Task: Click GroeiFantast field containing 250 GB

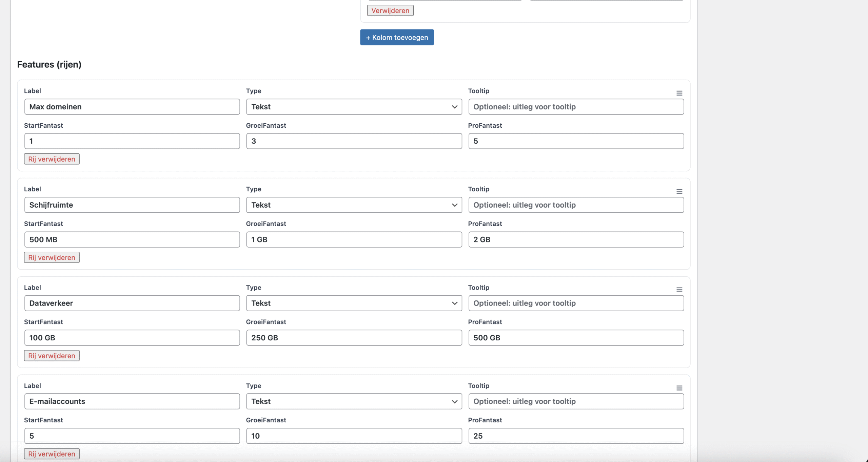Action: (x=354, y=338)
